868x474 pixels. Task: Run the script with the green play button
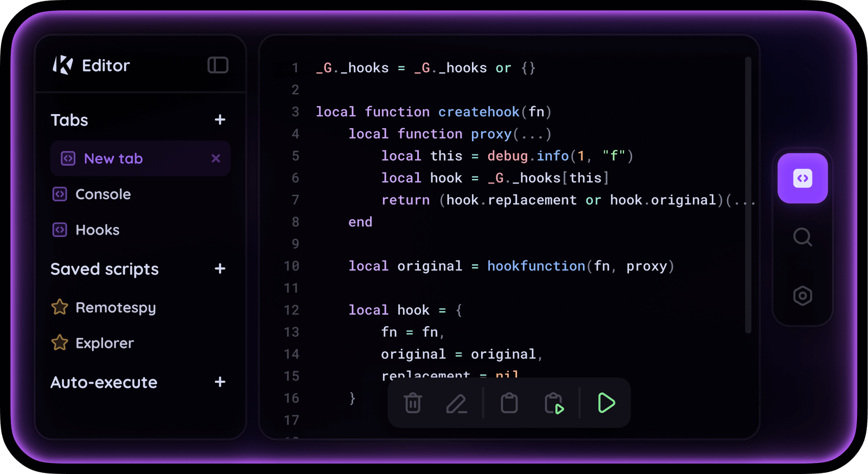coord(606,403)
